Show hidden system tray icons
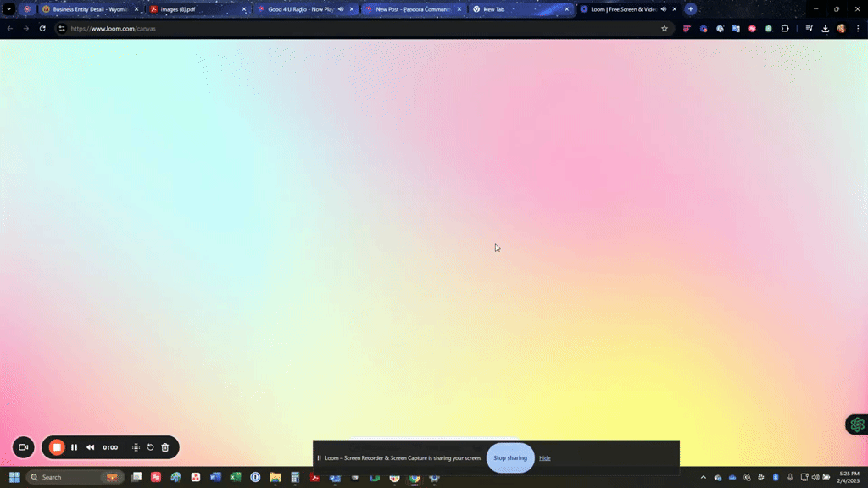The image size is (868, 488). click(x=703, y=477)
